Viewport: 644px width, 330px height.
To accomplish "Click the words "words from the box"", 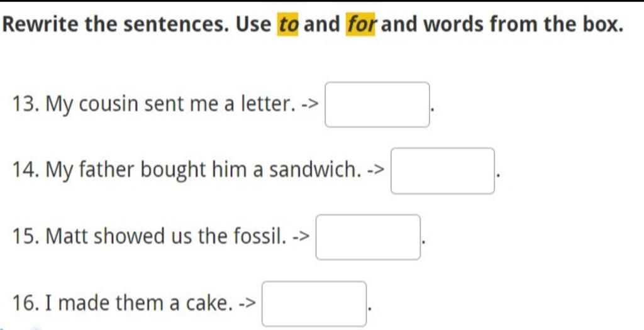I will point(523,25).
